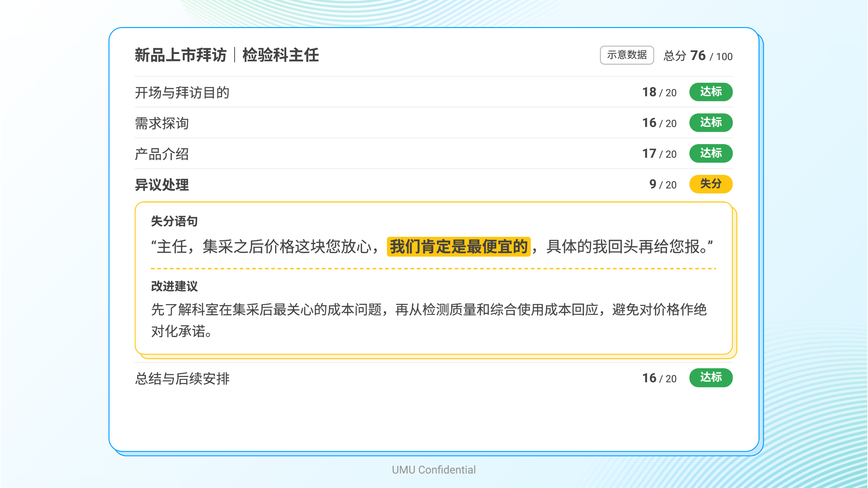Select the 需求探询 row label
This screenshot has width=868, height=488.
162,123
